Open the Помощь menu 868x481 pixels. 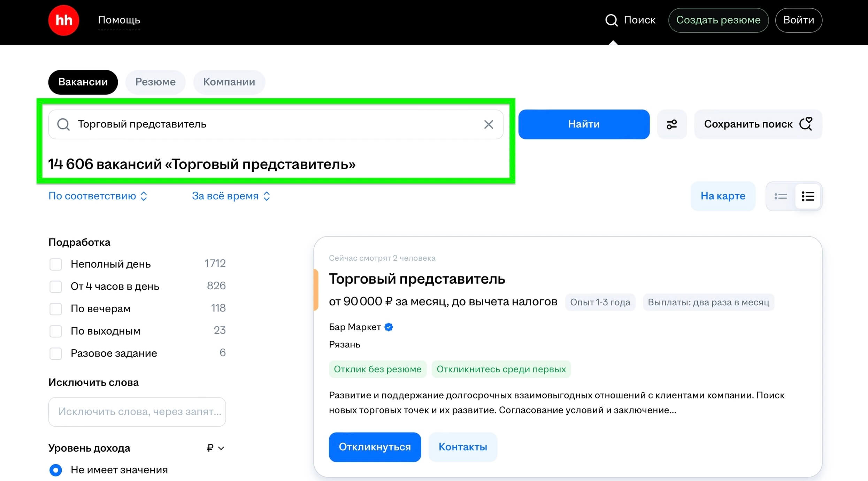tap(119, 20)
